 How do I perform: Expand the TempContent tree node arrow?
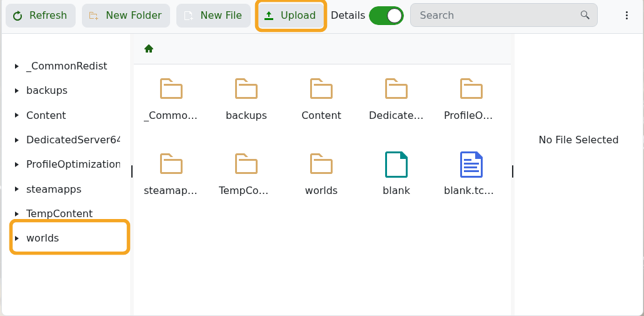16,213
